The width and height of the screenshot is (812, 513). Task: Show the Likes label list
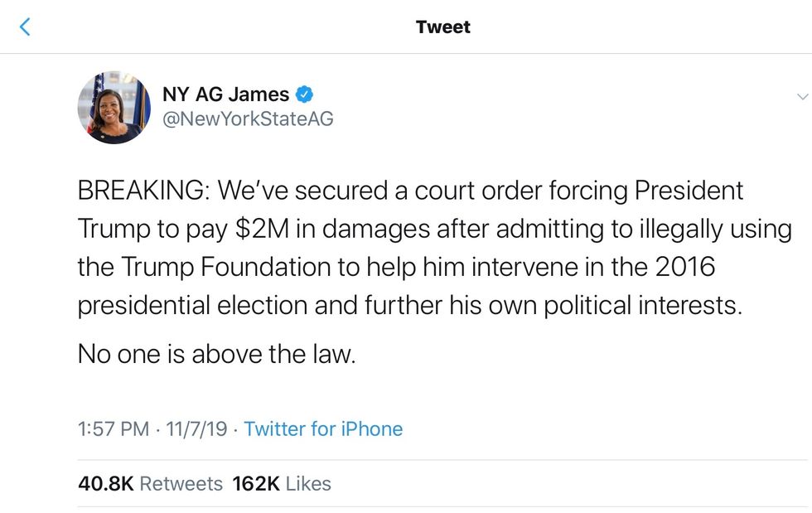coord(308,484)
